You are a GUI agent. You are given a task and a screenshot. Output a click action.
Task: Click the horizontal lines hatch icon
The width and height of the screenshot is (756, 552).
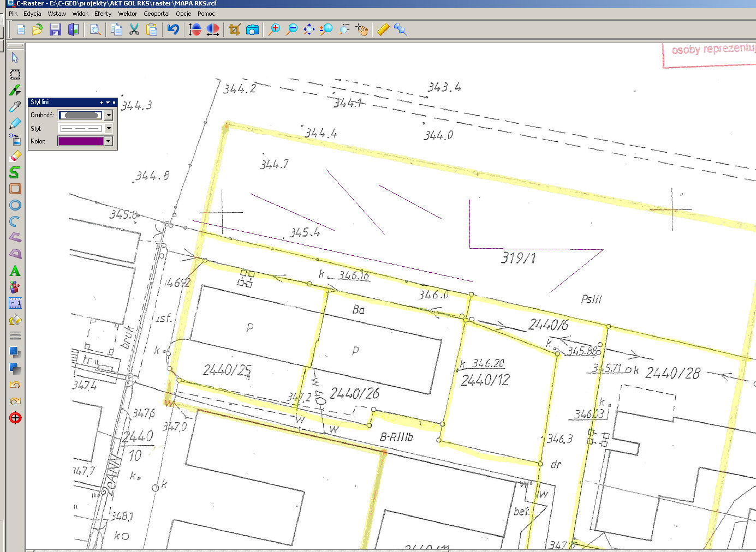tap(15, 336)
